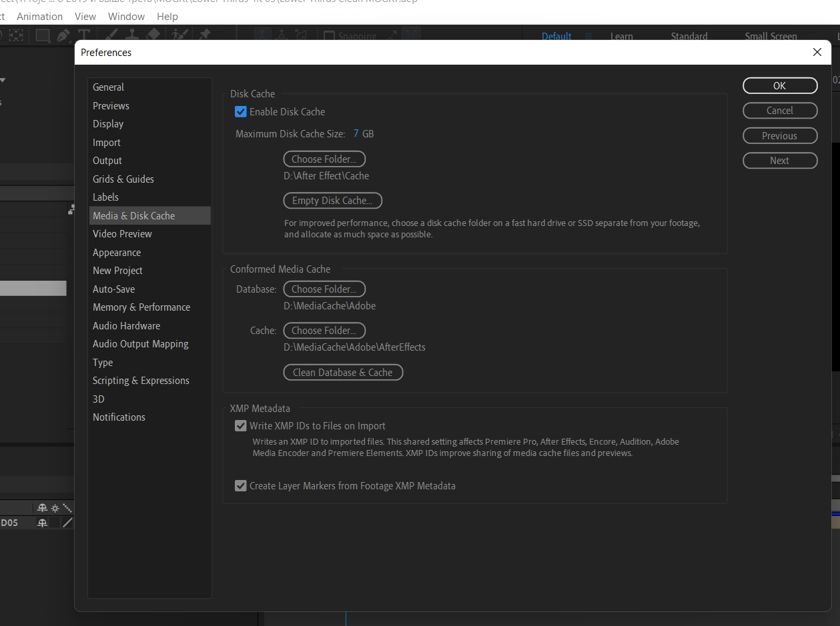Choose folder for the Conformed Media Database
840x626 pixels.
(324, 289)
